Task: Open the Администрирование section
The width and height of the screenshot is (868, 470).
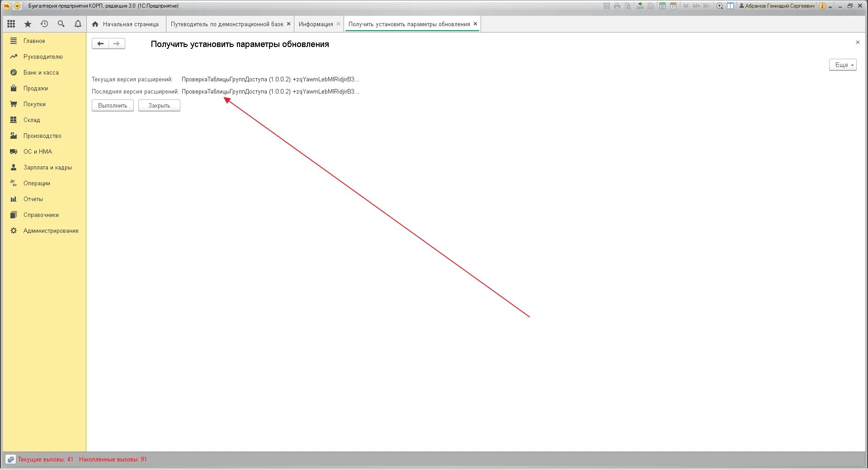Action: pyautogui.click(x=44, y=230)
